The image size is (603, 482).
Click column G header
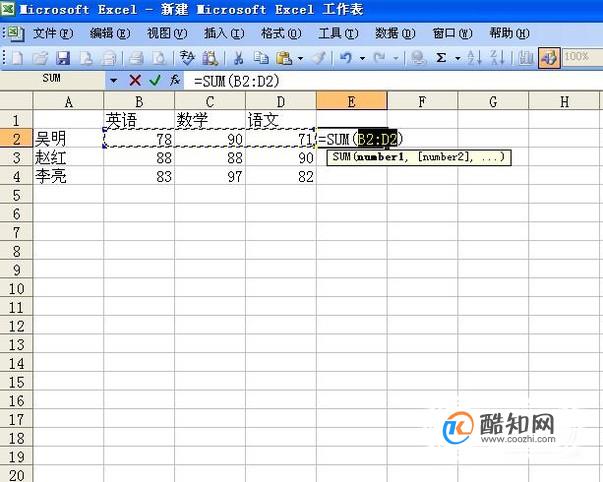coord(493,102)
